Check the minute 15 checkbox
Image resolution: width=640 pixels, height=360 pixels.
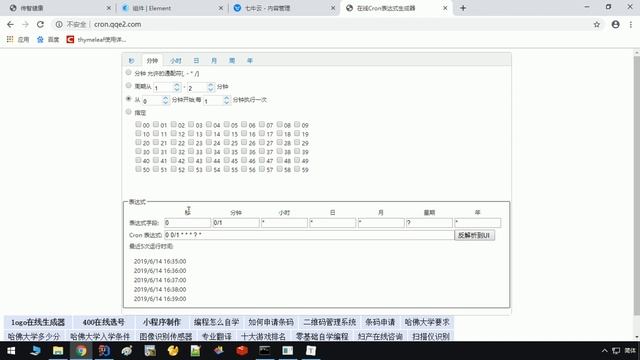[x=227, y=133]
